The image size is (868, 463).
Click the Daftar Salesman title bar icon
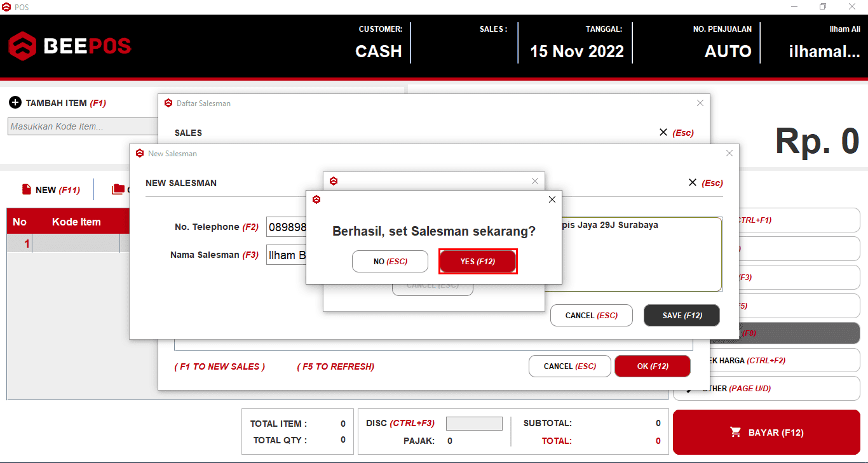[x=168, y=103]
